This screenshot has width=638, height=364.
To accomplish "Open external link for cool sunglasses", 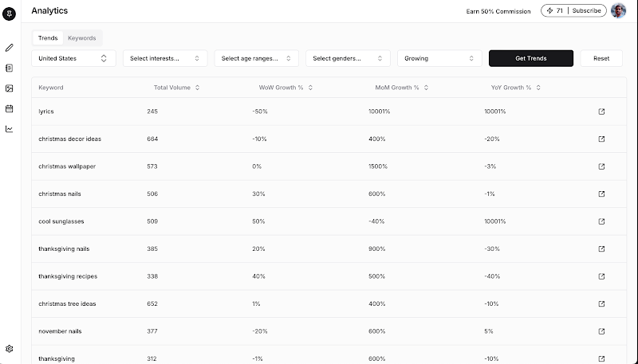I will coord(601,221).
